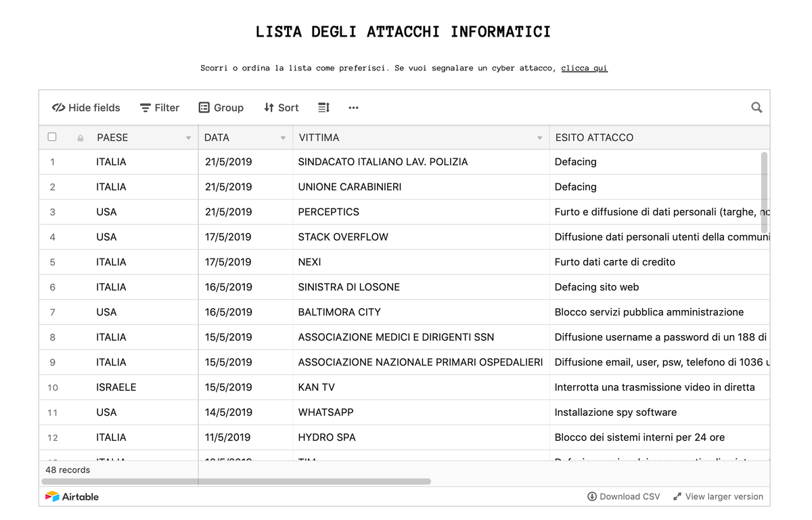This screenshot has height=520, width=812.
Task: Click the Filter funnel icon
Action: coord(145,107)
